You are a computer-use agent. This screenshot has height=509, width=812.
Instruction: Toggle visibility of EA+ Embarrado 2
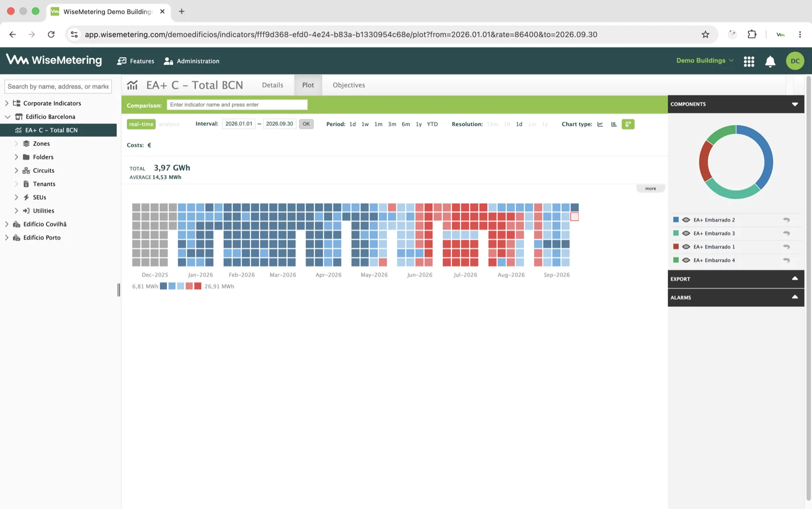pyautogui.click(x=686, y=220)
